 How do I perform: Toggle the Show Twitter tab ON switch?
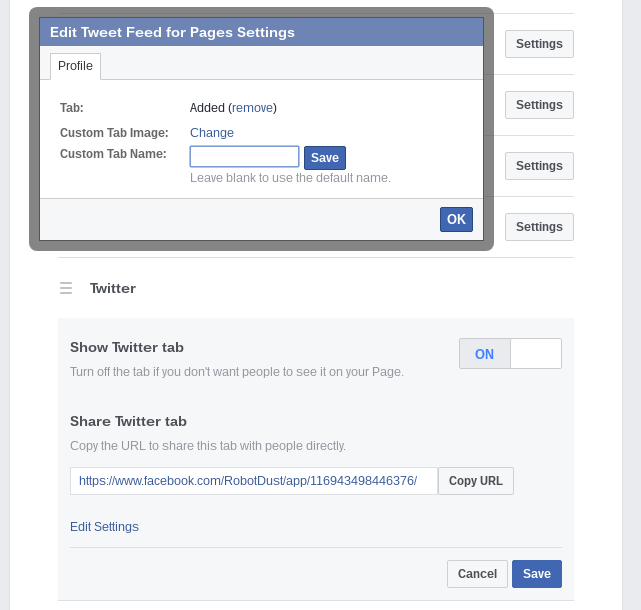point(485,354)
